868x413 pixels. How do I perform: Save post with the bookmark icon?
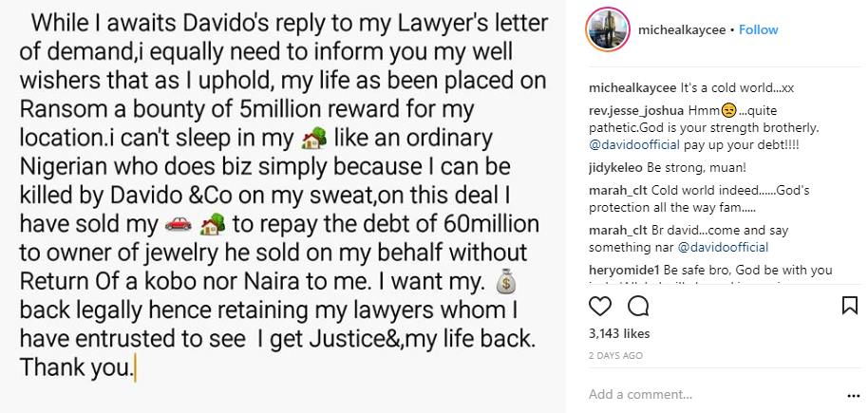pos(850,306)
